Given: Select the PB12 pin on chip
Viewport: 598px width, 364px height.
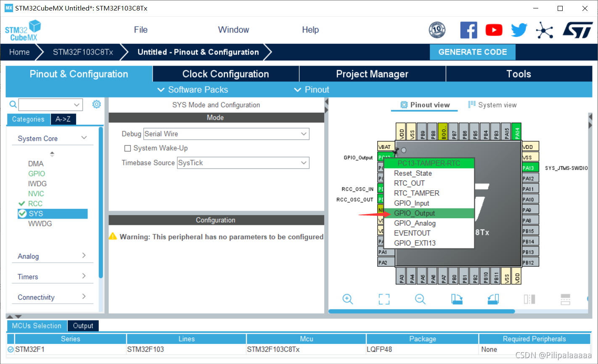Looking at the screenshot, I should pos(530,262).
